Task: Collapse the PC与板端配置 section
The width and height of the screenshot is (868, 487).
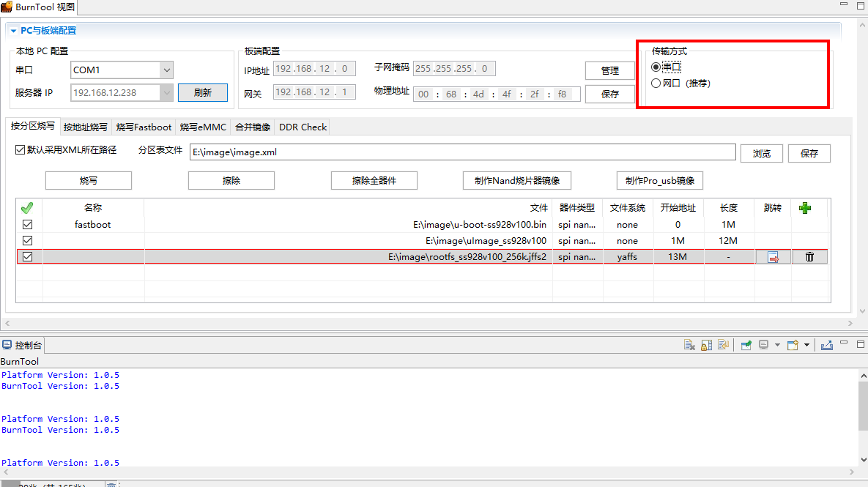Action: pyautogui.click(x=13, y=31)
